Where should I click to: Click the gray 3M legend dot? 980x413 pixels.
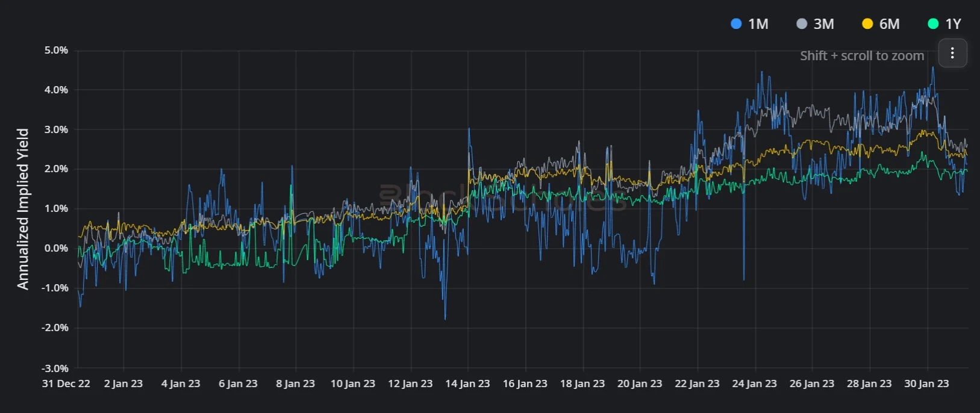(802, 24)
